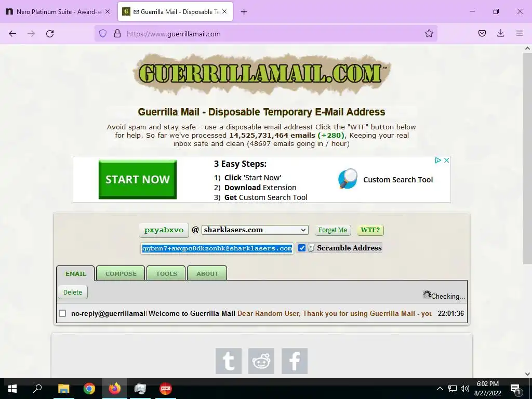Open the Firefox hamburger menu
The height and width of the screenshot is (399, 532).
(x=520, y=34)
